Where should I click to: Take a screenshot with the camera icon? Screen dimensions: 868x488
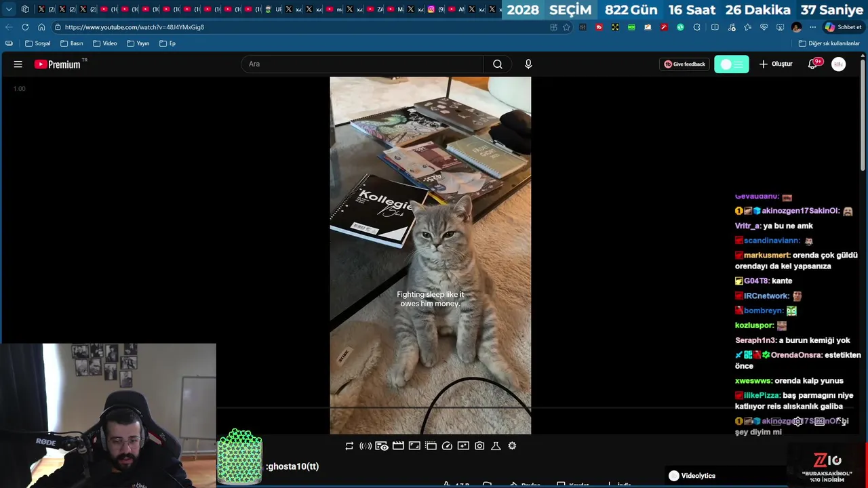pyautogui.click(x=479, y=446)
